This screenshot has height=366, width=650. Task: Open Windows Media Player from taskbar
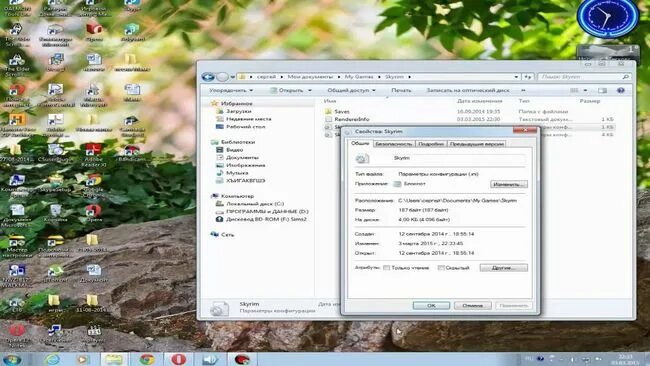point(83,359)
